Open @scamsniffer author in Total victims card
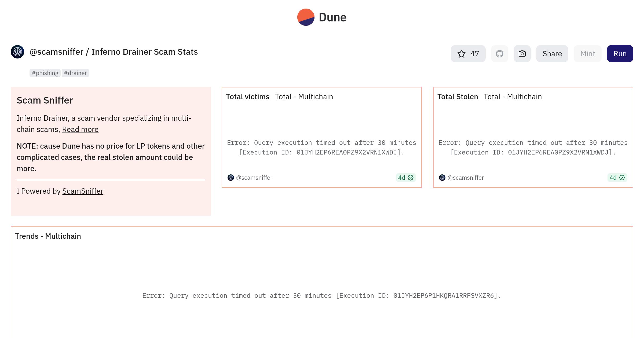The image size is (644, 338). [x=254, y=178]
